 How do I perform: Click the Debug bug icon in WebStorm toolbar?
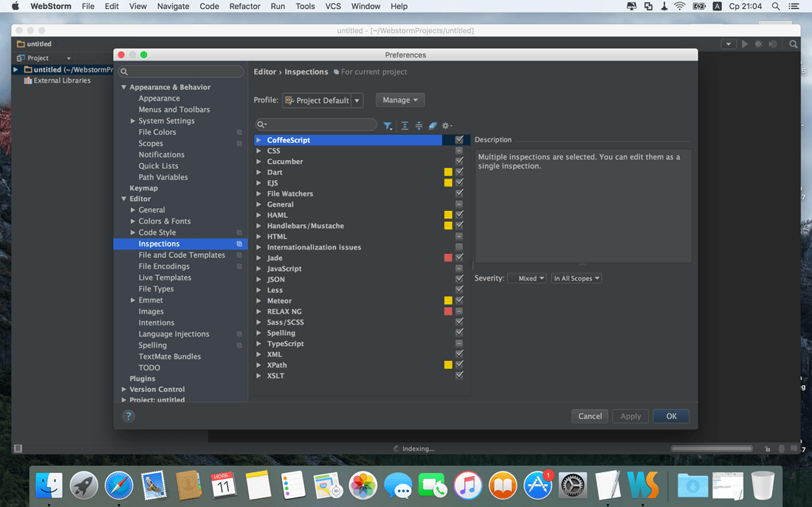click(759, 44)
